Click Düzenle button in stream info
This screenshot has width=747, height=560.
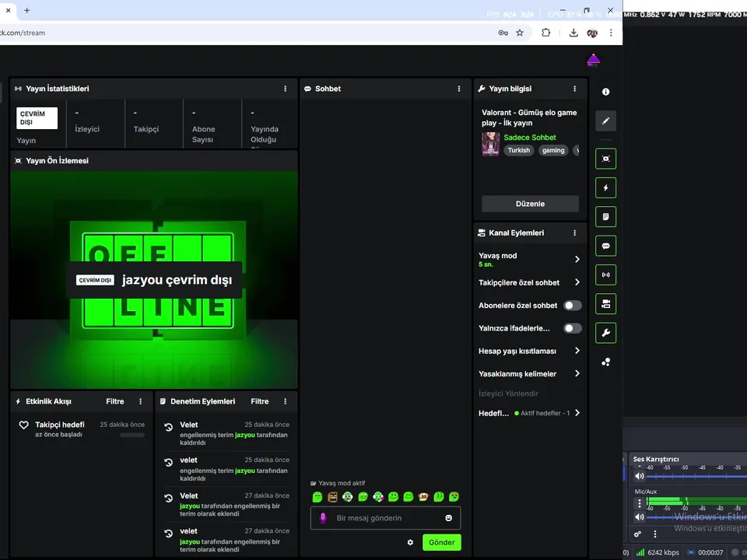click(530, 204)
